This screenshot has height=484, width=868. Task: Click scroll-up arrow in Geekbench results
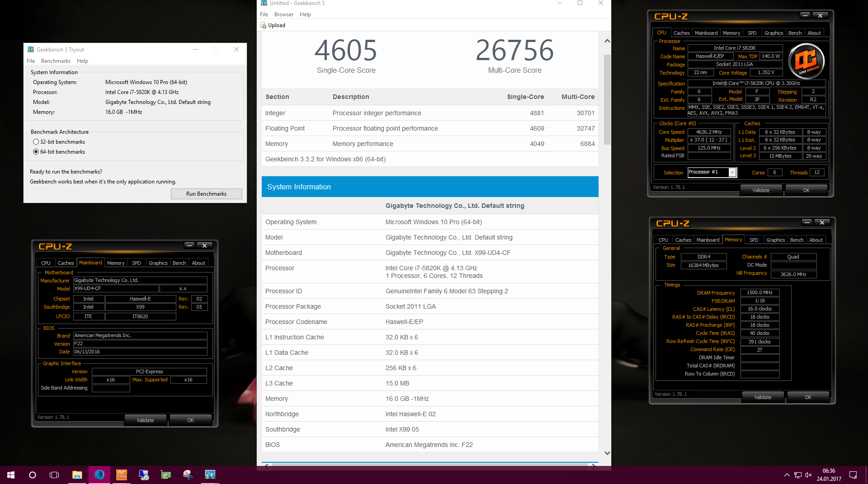[607, 41]
